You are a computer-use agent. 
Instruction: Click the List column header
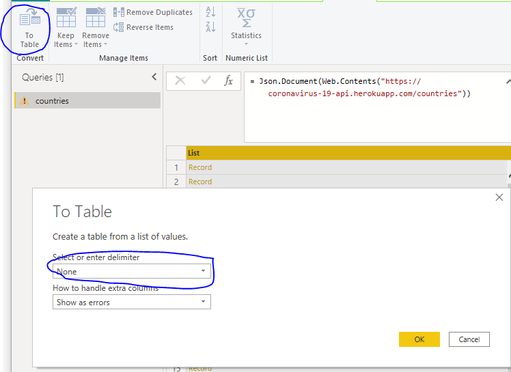tap(348, 153)
